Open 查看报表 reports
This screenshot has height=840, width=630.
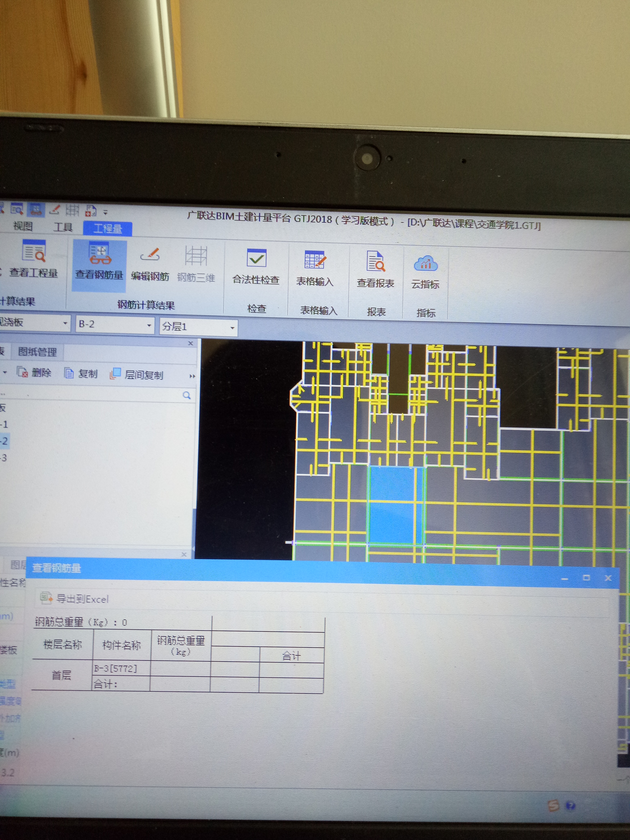coord(376,269)
